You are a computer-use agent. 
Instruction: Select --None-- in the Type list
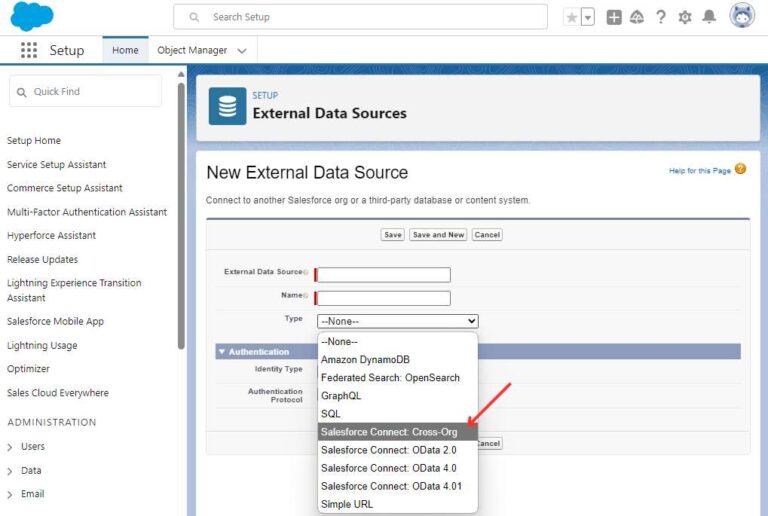[398, 342]
